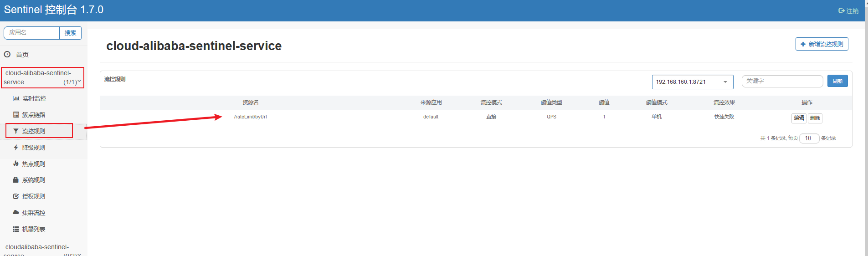The image size is (868, 256).
Task: Click the cloud icon for 集群流控
Action: 16,213
